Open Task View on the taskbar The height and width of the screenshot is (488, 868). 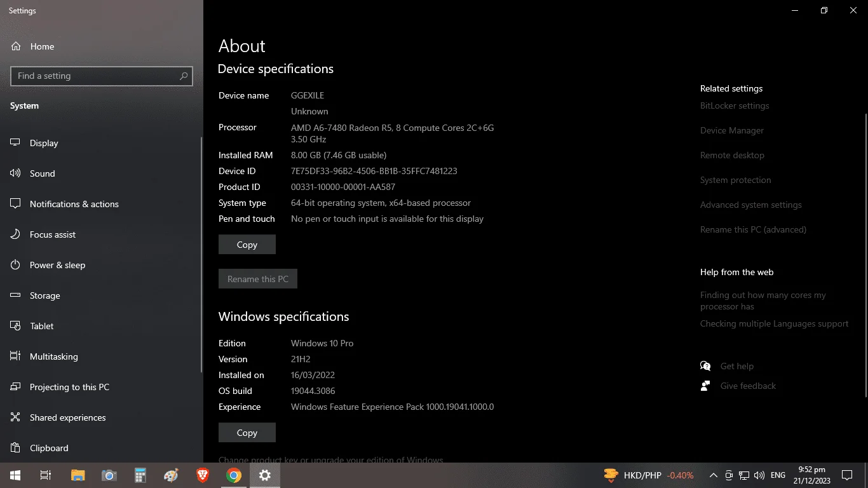click(x=46, y=475)
